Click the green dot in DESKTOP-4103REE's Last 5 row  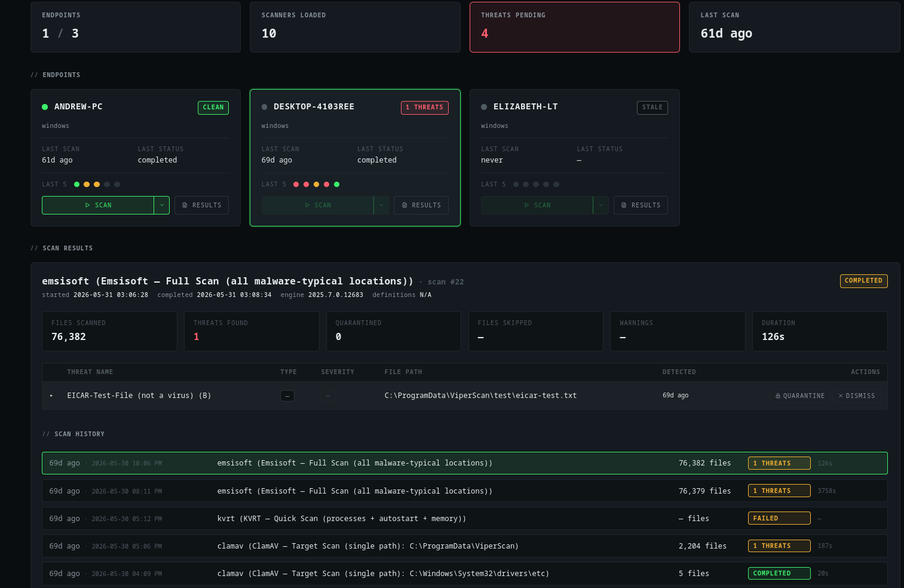tap(337, 185)
